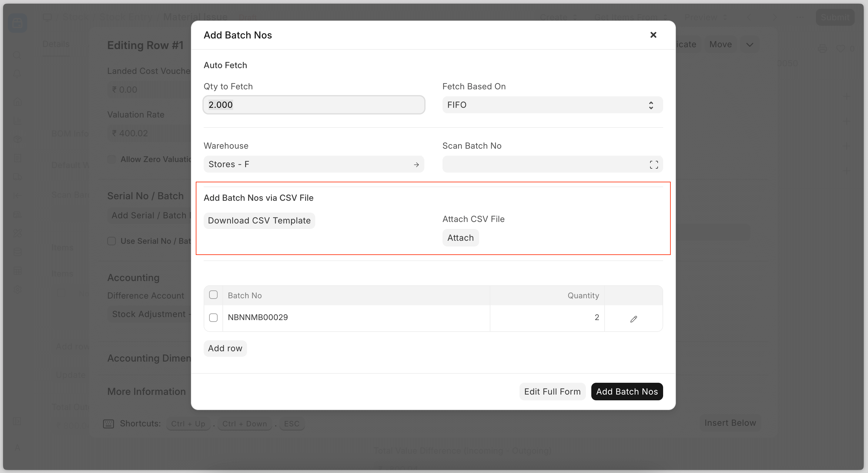The width and height of the screenshot is (868, 473).
Task: Select all rows via Batch No header checkbox
Action: click(213, 295)
